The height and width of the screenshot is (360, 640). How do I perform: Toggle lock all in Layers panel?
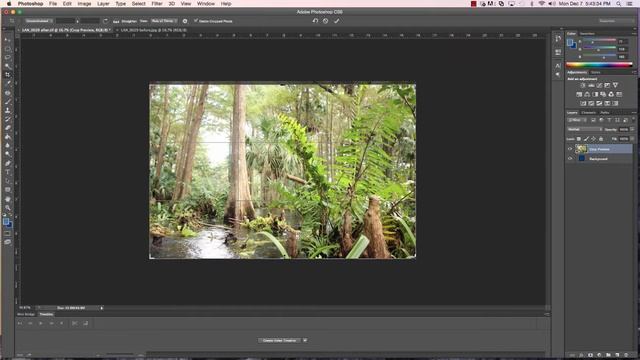[x=601, y=139]
